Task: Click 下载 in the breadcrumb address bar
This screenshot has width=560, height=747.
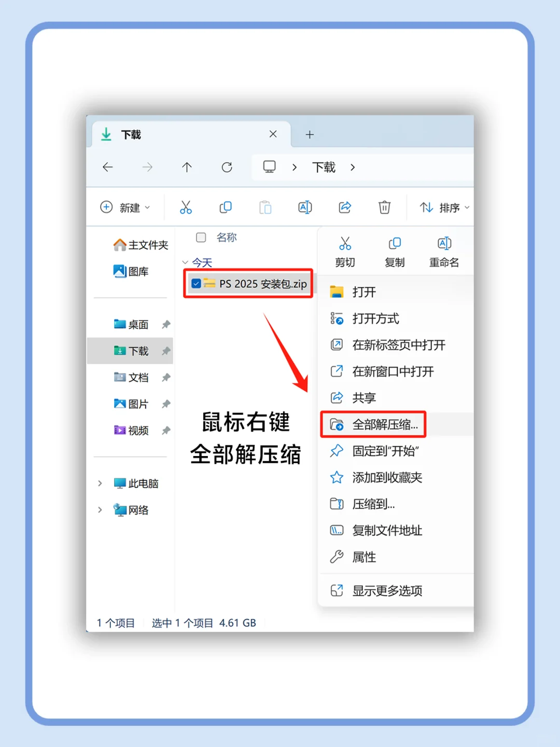Action: [x=323, y=167]
